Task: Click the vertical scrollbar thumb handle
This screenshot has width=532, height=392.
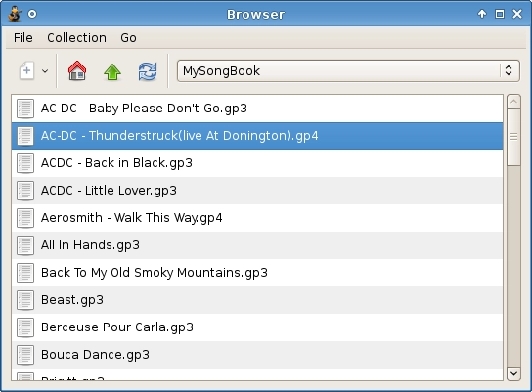Action: pos(513,137)
